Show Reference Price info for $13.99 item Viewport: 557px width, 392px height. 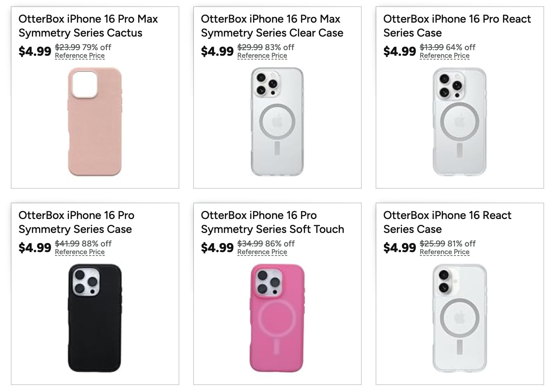445,56
